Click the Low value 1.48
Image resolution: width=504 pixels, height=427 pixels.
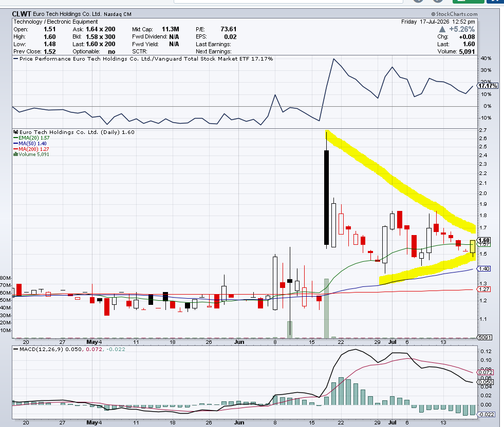pos(49,44)
